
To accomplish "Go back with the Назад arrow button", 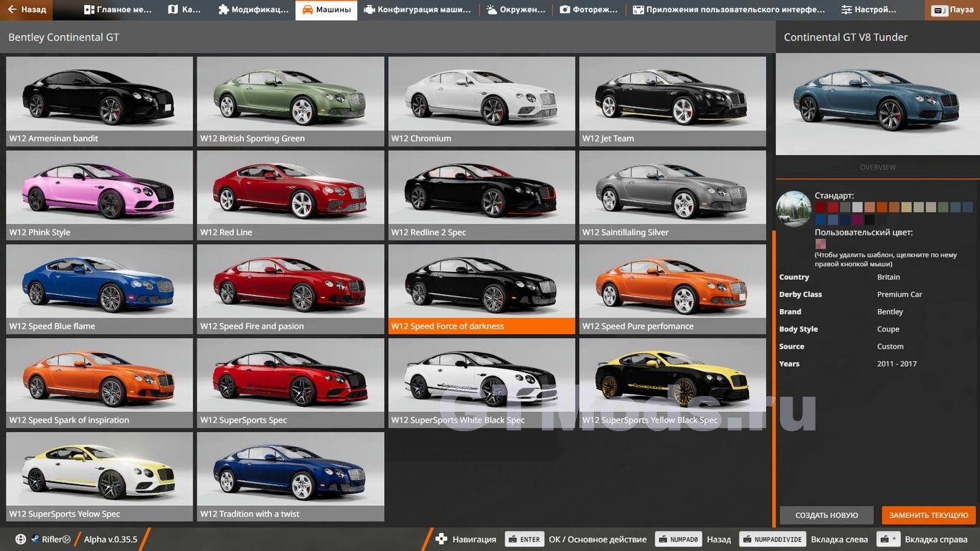I will point(27,10).
